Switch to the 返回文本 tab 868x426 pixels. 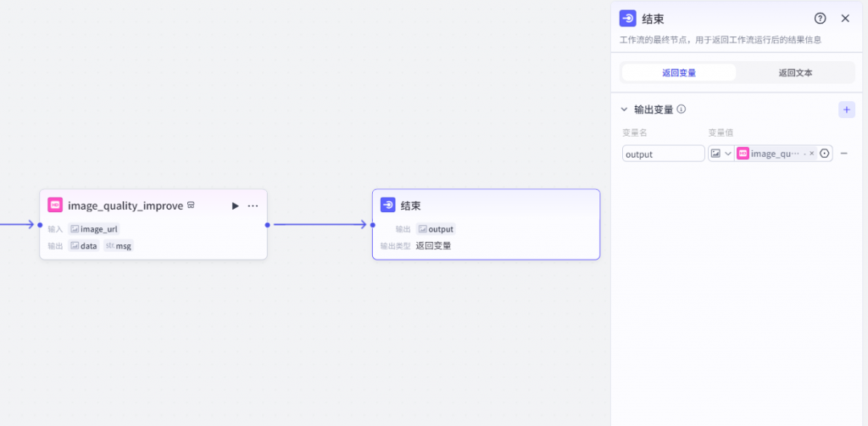click(x=795, y=73)
